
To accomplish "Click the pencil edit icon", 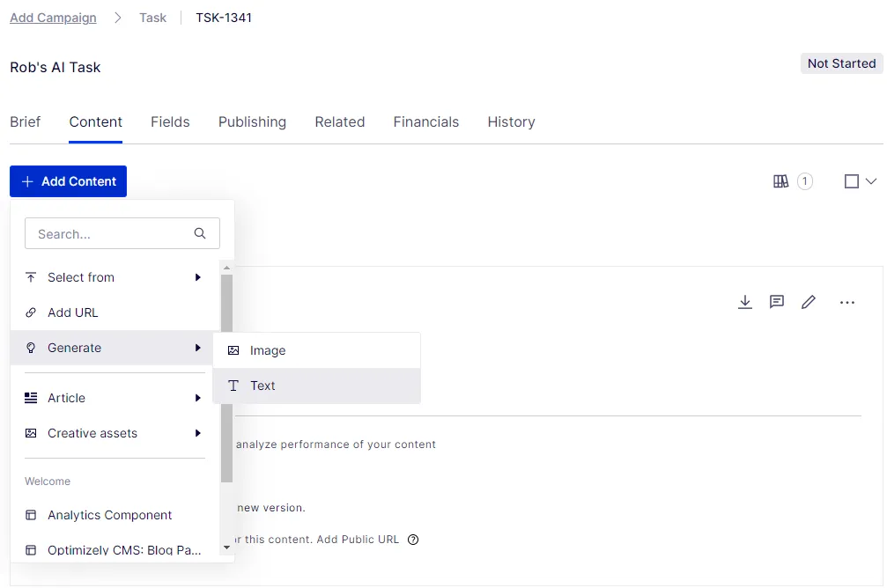I will (x=809, y=302).
